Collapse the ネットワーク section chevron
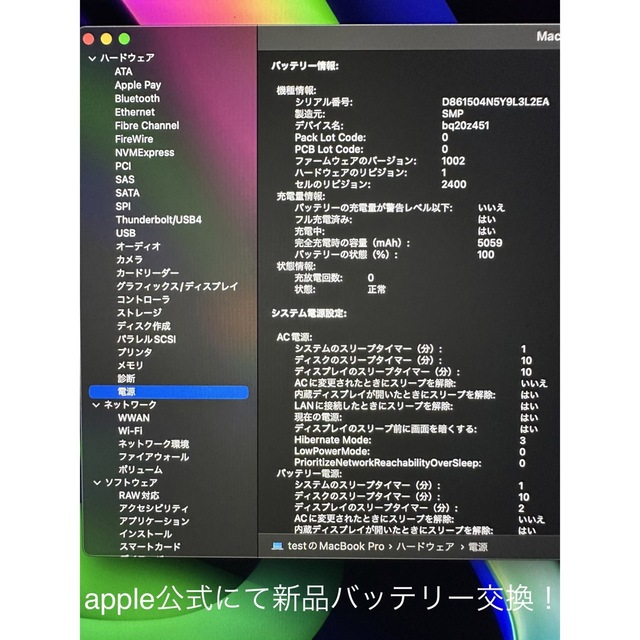 point(96,405)
